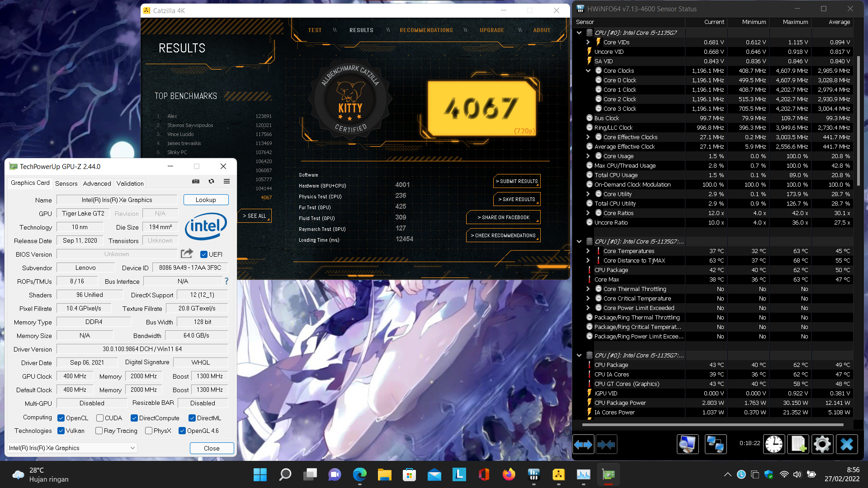Click CHECK RECOMMENDATIONS button
Screen dimensions: 868x488
[503, 235]
